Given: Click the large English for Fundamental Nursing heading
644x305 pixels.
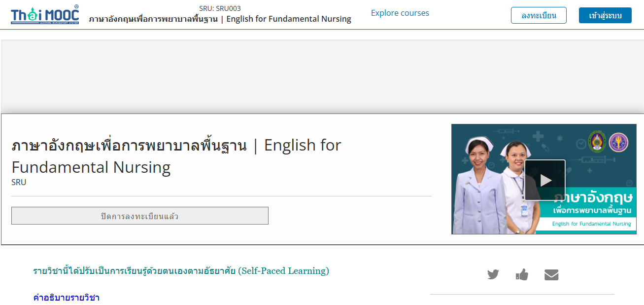Looking at the screenshot, I should (x=176, y=156).
